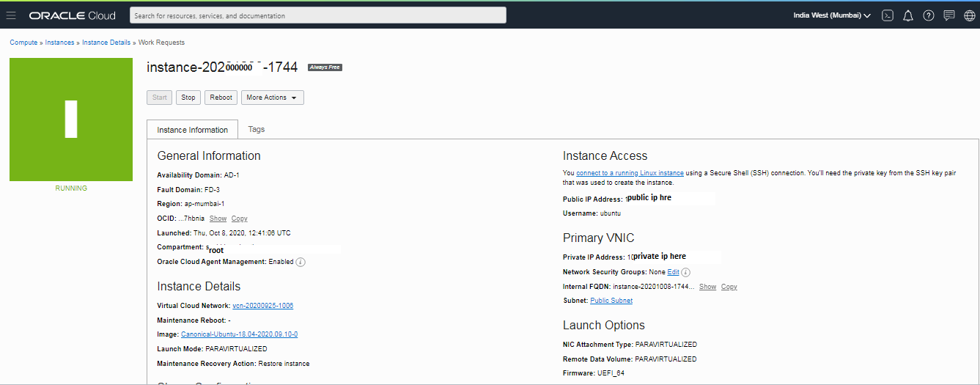Switch to the Tags tab
This screenshot has width=980, height=385.
(257, 129)
